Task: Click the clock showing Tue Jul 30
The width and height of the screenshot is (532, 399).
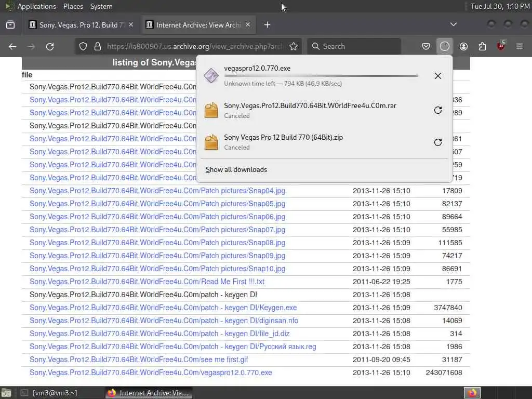Action: 500,6
